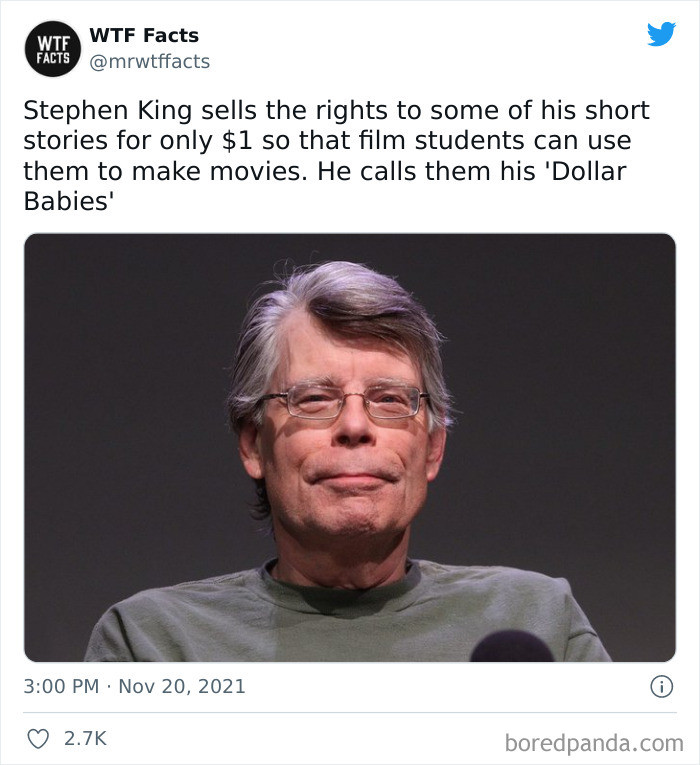
Task: Click the microphone at photo bottom
Action: pos(511,647)
